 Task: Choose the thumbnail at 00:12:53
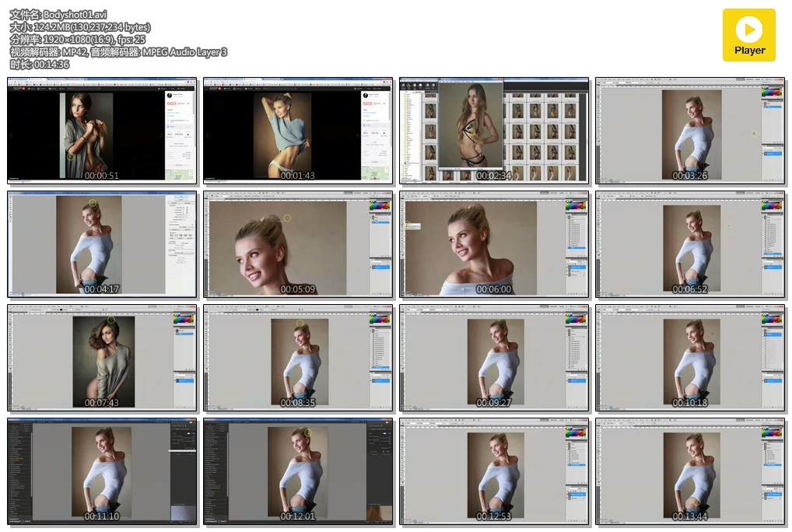coord(494,471)
